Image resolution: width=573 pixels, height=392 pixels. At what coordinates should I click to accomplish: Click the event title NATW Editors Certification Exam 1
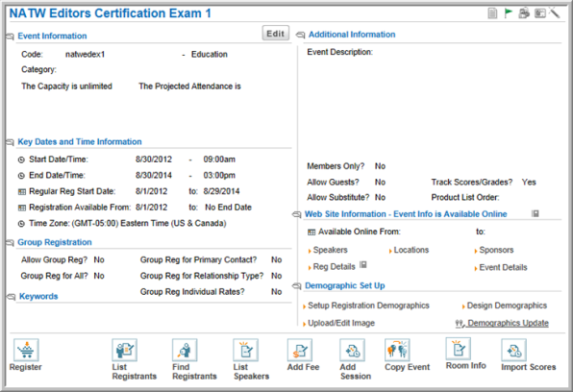111,13
